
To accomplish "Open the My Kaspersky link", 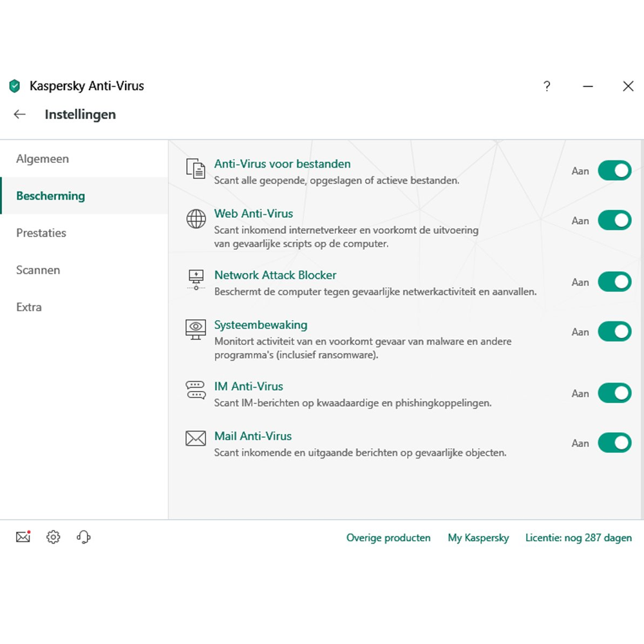I will 478,538.
